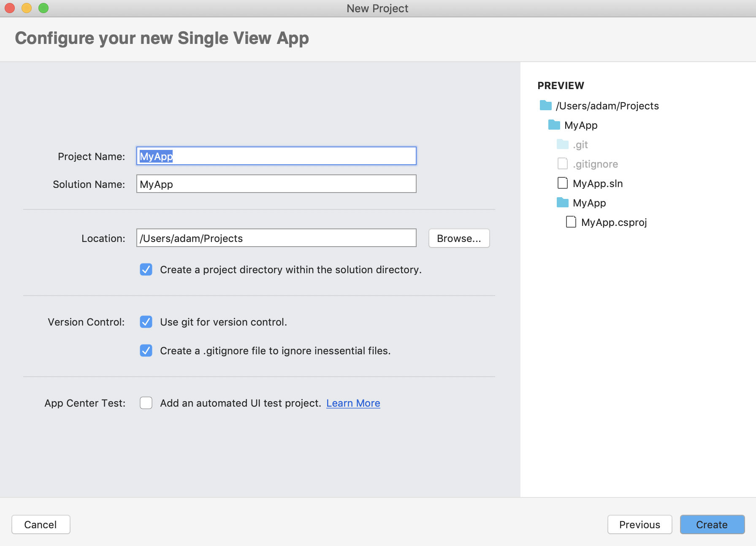
Task: Open the Learn More link
Action: [x=353, y=403]
